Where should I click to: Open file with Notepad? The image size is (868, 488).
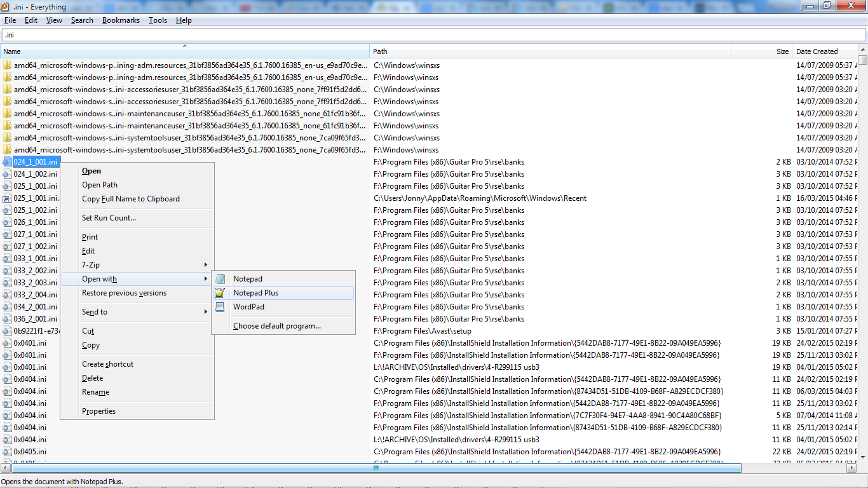click(x=283, y=279)
